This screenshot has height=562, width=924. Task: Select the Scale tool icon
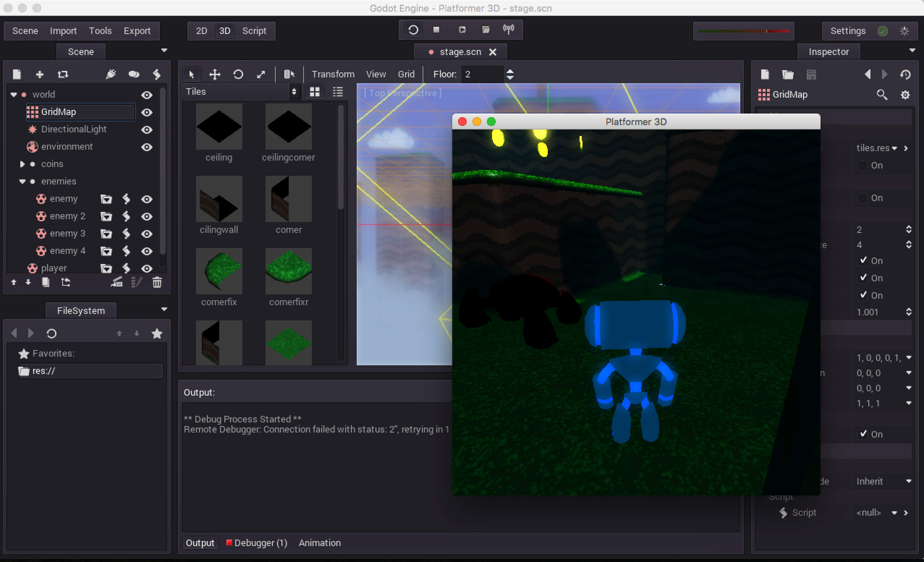point(261,74)
